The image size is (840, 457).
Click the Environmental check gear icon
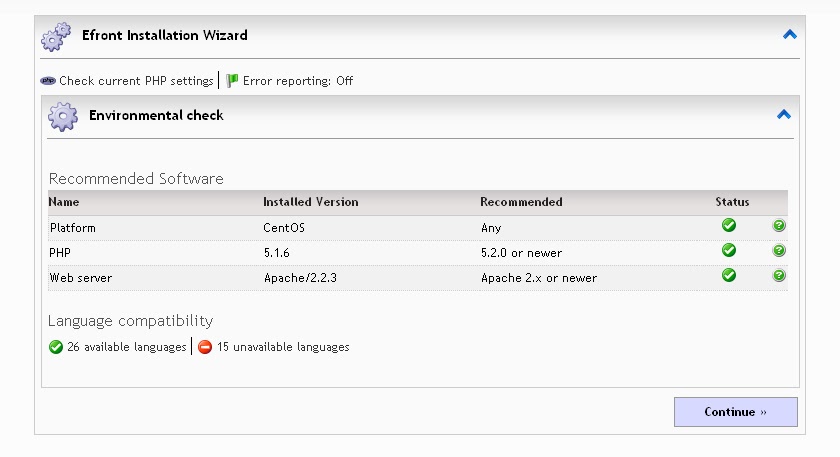point(63,116)
